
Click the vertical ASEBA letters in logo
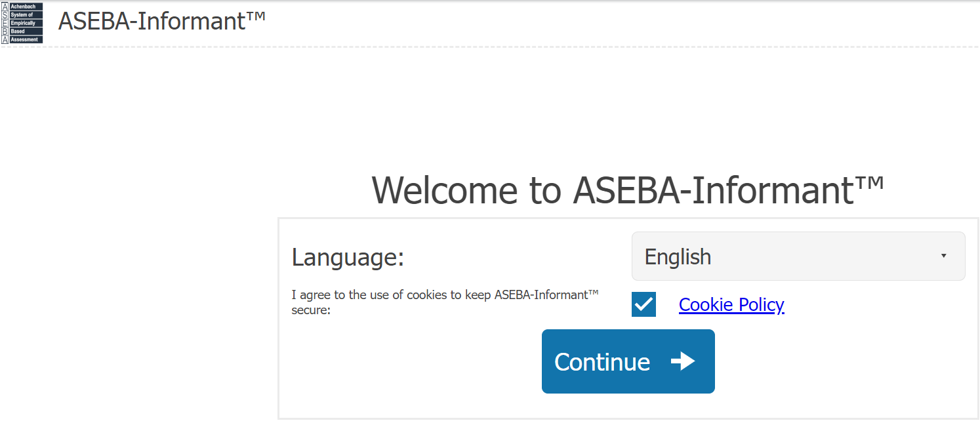(5, 23)
